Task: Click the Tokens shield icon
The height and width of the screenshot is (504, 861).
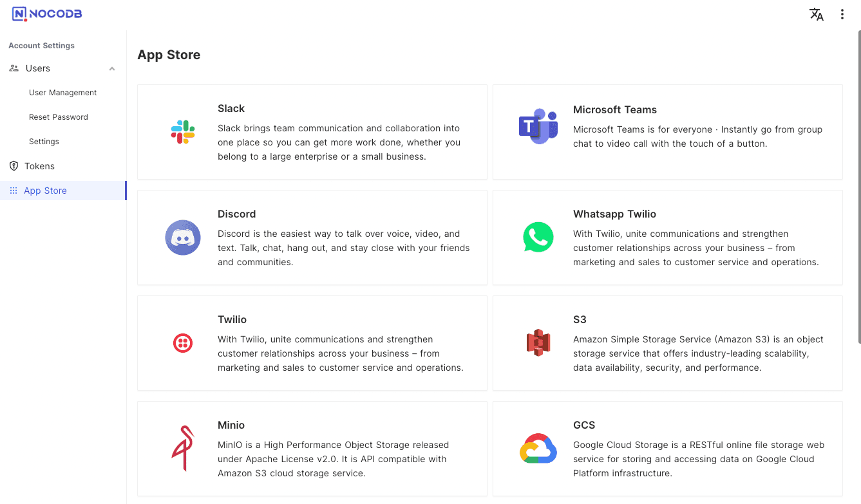Action: tap(14, 165)
